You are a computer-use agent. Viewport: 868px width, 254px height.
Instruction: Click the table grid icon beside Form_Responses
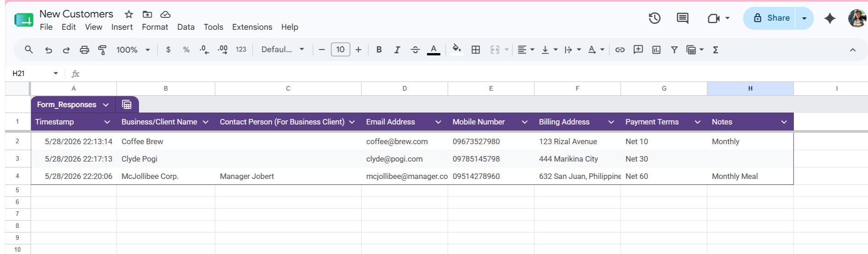pyautogui.click(x=127, y=105)
